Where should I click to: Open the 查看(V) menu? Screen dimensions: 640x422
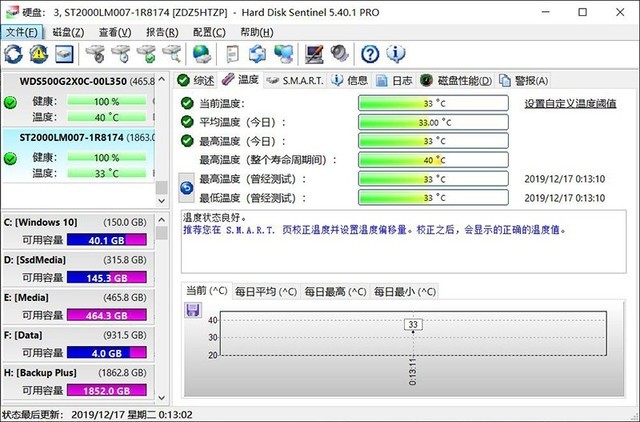click(x=115, y=32)
